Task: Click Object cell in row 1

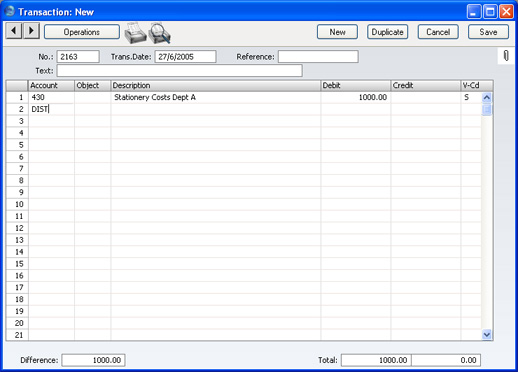Action: pyautogui.click(x=92, y=97)
